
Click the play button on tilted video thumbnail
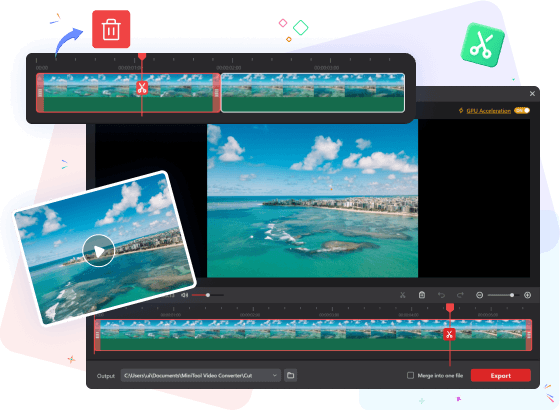(99, 250)
